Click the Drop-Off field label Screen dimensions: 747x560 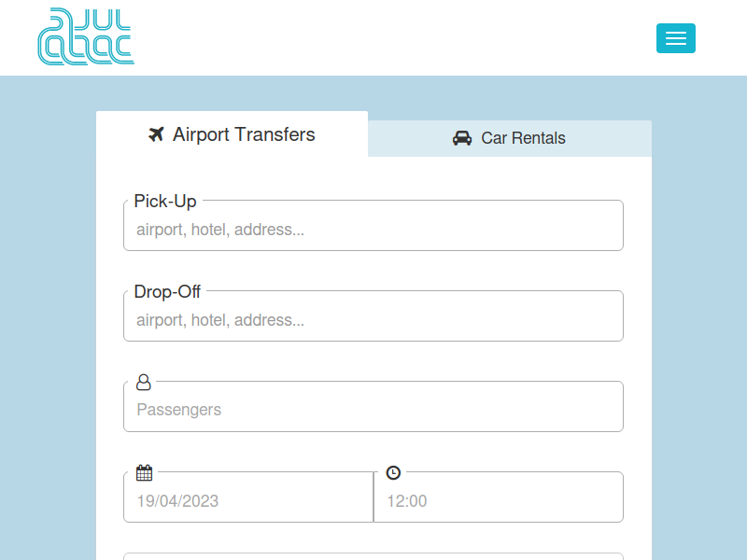click(167, 291)
